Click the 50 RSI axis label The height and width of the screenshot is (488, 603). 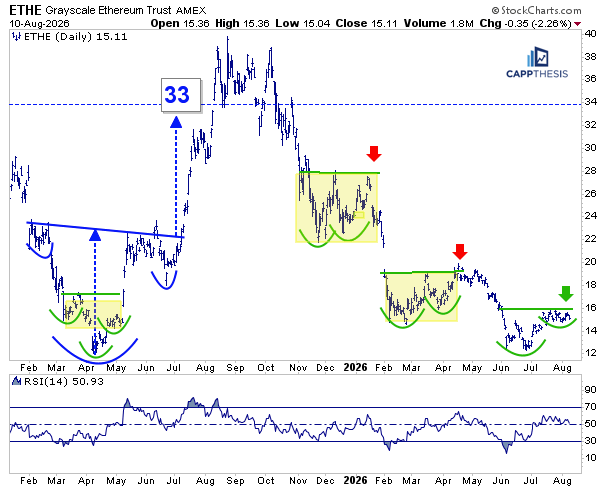(590, 423)
